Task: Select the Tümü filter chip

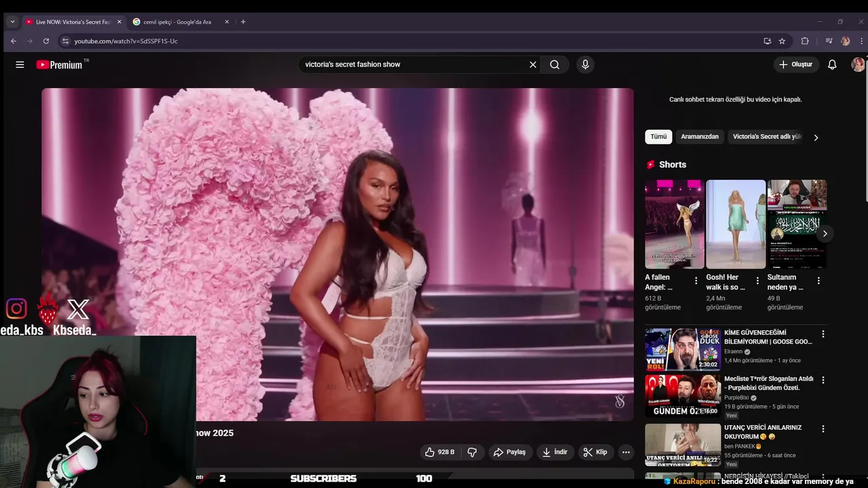Action: (x=658, y=137)
